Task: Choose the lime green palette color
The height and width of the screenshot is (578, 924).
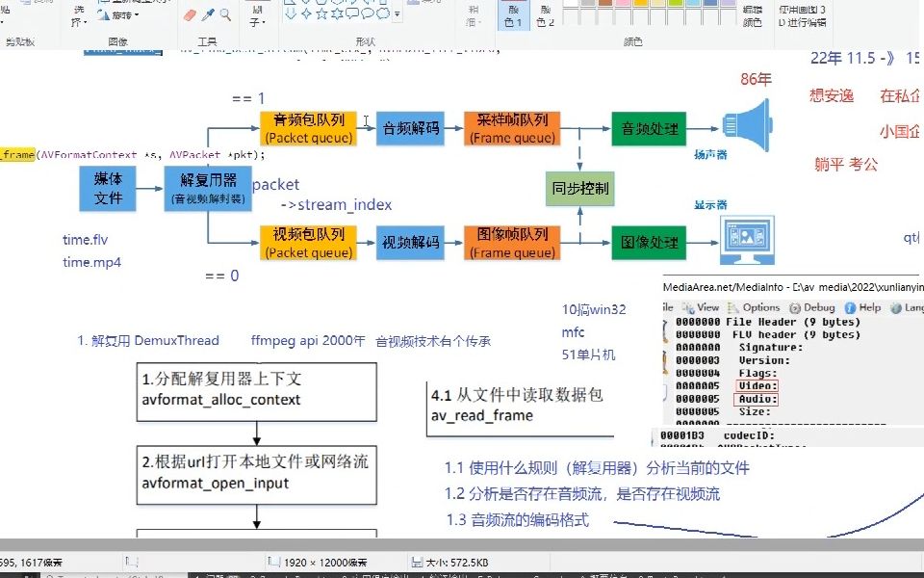Action: pyautogui.click(x=675, y=3)
